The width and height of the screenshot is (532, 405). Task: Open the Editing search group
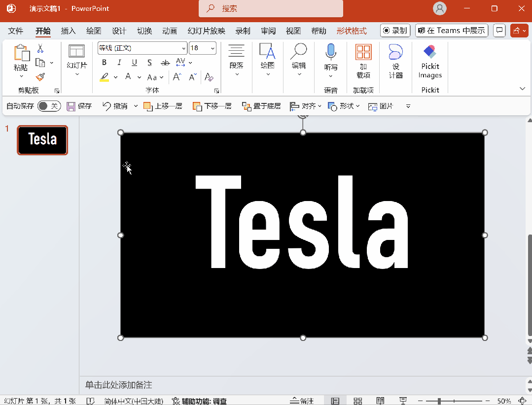pos(299,59)
